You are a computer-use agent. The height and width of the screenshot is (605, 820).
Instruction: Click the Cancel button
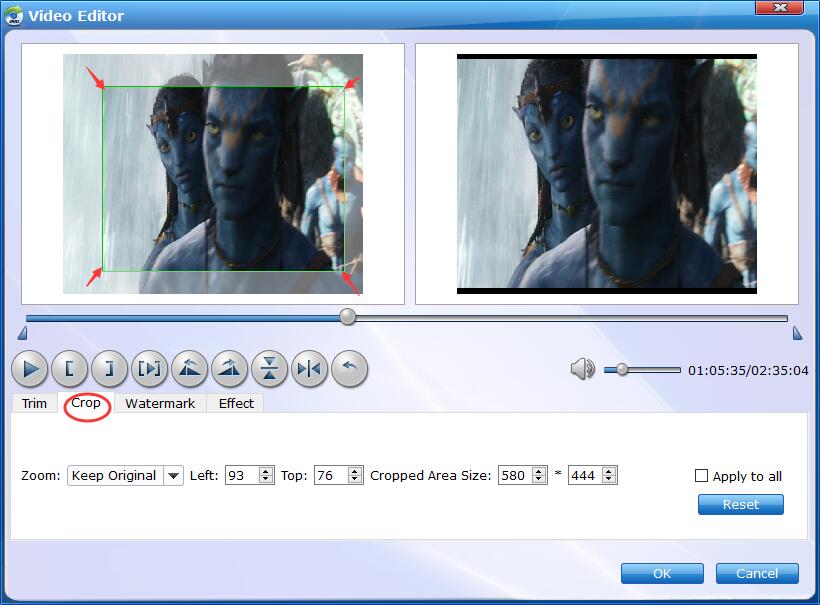[x=757, y=574]
